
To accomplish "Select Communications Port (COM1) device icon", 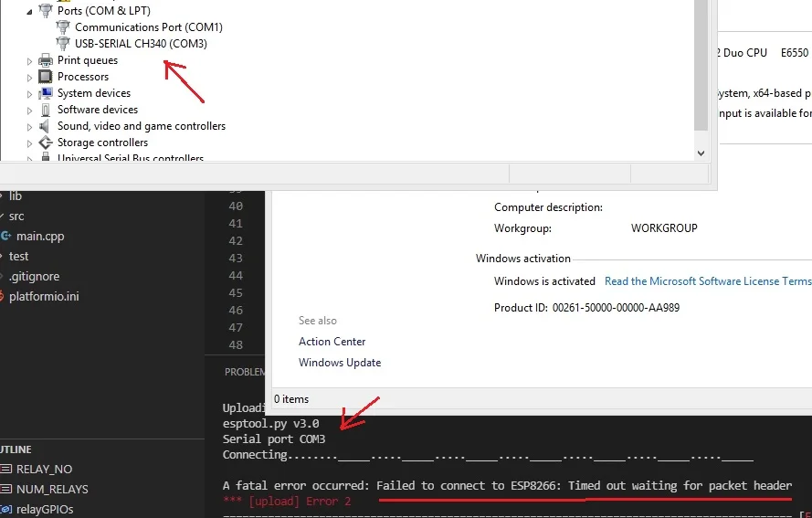I will coord(63,26).
